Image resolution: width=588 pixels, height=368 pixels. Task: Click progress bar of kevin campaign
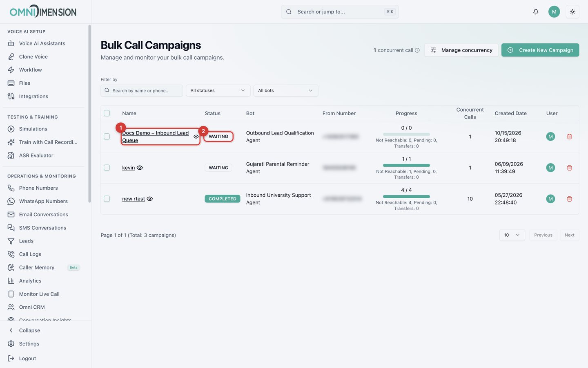(x=406, y=166)
